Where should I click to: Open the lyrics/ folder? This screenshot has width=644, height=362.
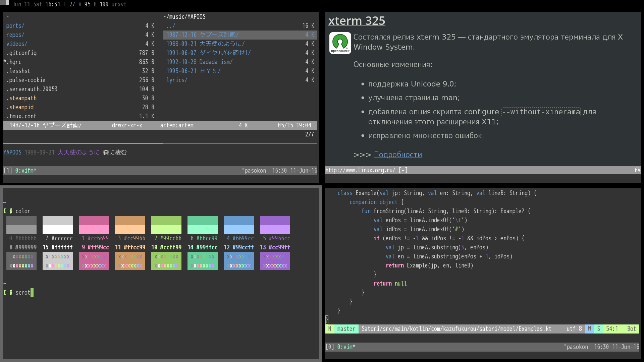(x=240, y=80)
